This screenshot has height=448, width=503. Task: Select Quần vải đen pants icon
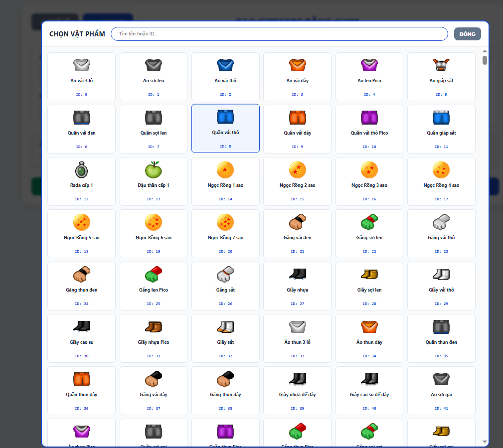81,118
